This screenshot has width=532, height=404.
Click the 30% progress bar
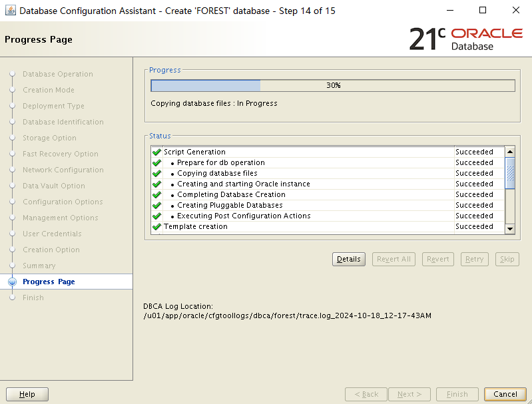[x=332, y=85]
